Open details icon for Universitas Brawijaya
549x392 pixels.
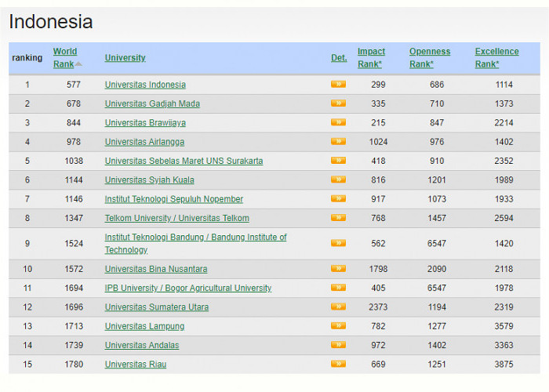coord(338,122)
